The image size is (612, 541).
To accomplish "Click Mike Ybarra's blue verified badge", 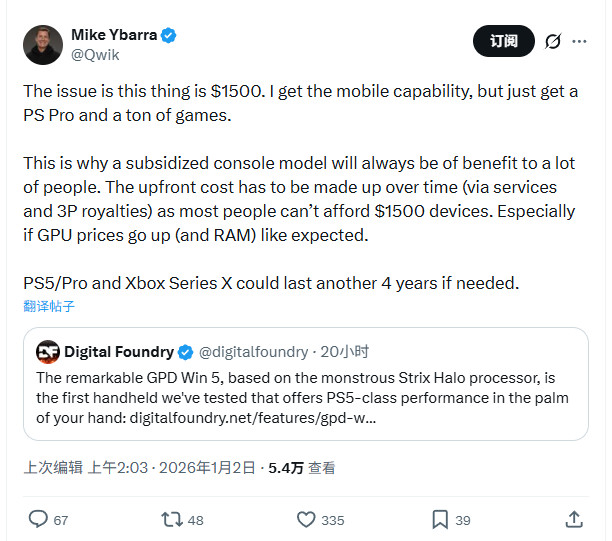I will click(x=170, y=35).
